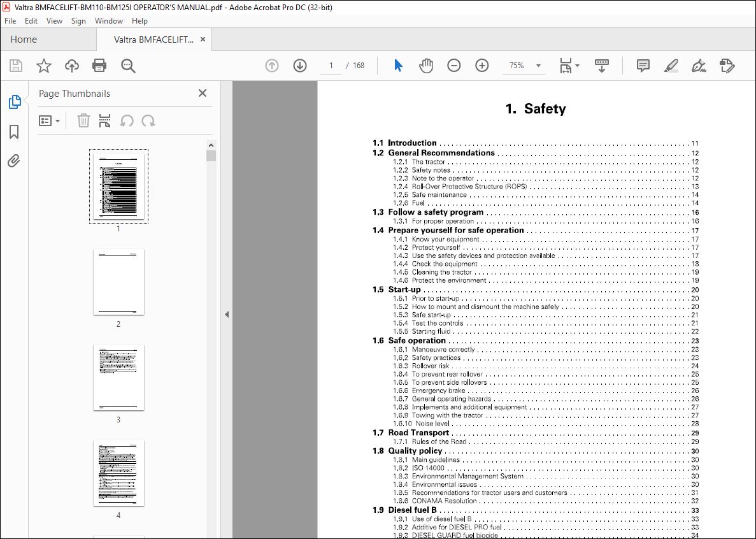Click the stamp tool icon in the toolbar
Image resolution: width=756 pixels, height=539 pixels.
point(727,66)
